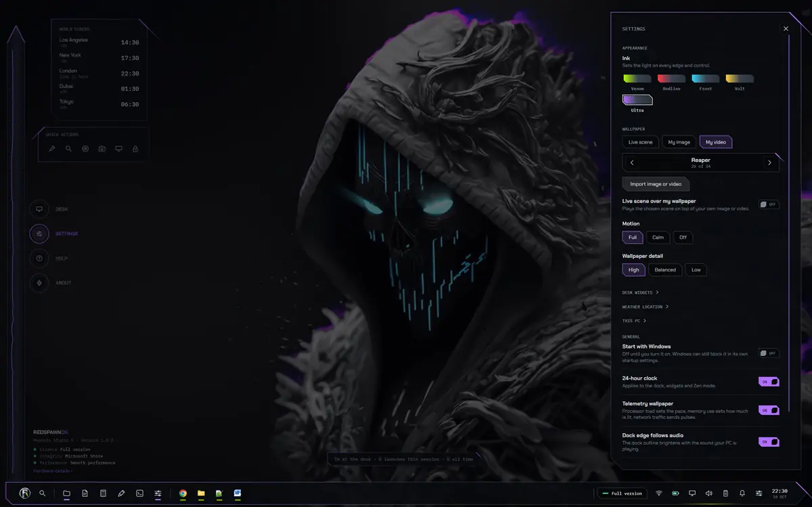Toggle Dock edge follows audio switch
This screenshot has width=812, height=507.
pyautogui.click(x=769, y=442)
